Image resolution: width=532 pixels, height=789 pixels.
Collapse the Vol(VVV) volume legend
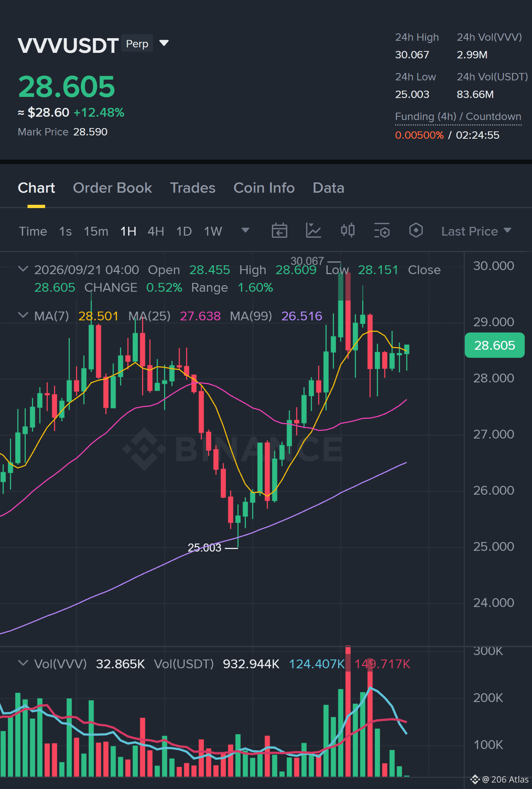(x=23, y=663)
